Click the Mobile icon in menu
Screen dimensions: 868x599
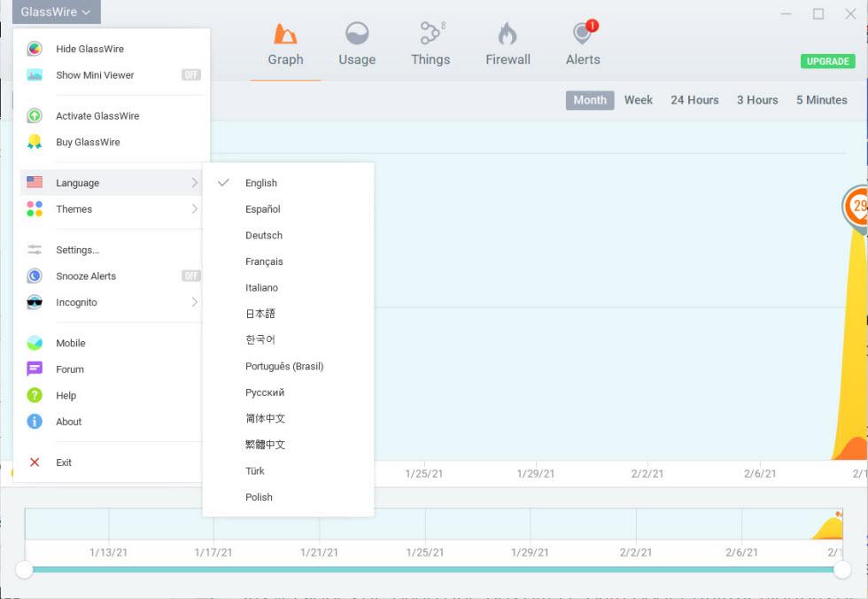point(35,343)
